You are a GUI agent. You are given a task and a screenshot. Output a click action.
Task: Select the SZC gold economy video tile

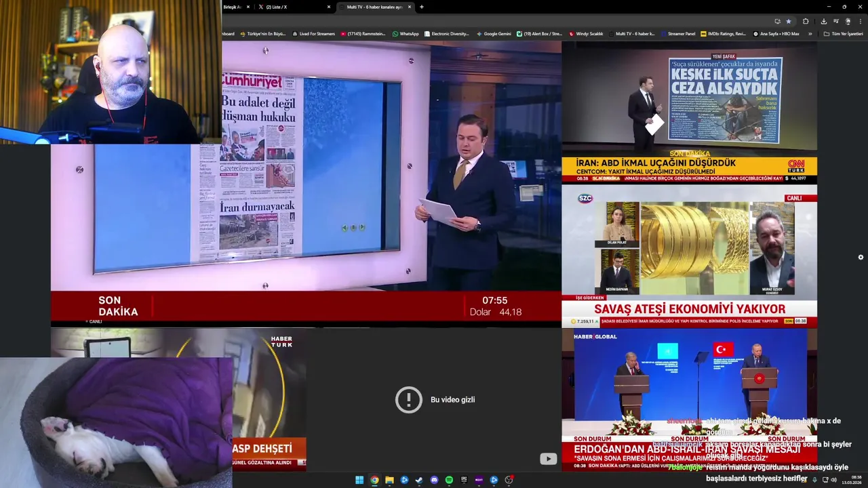pos(689,256)
